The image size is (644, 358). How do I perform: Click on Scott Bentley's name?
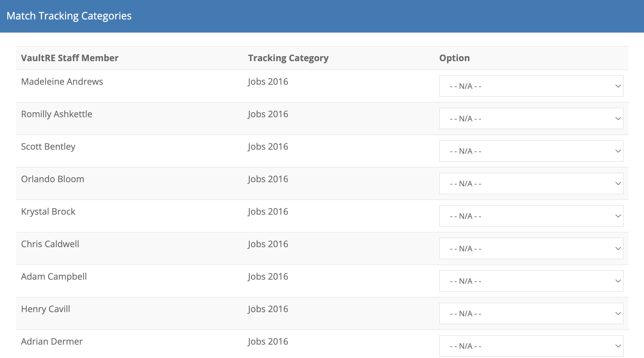pos(48,147)
